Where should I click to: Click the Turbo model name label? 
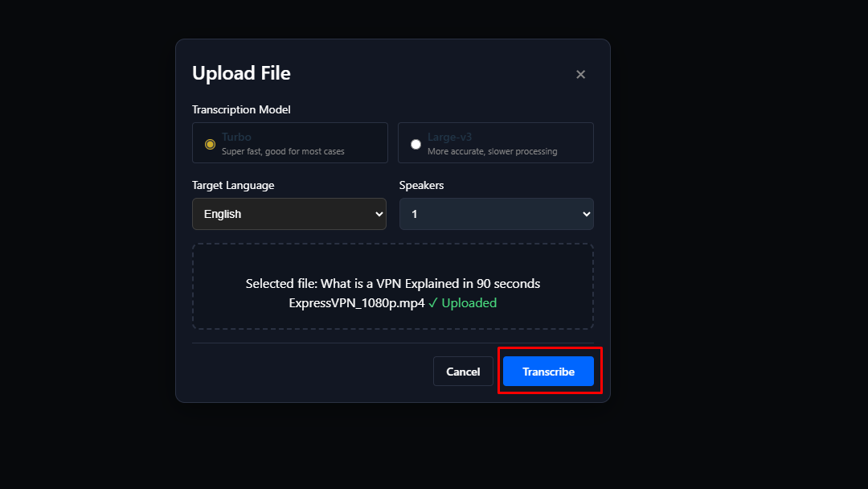[x=236, y=138]
